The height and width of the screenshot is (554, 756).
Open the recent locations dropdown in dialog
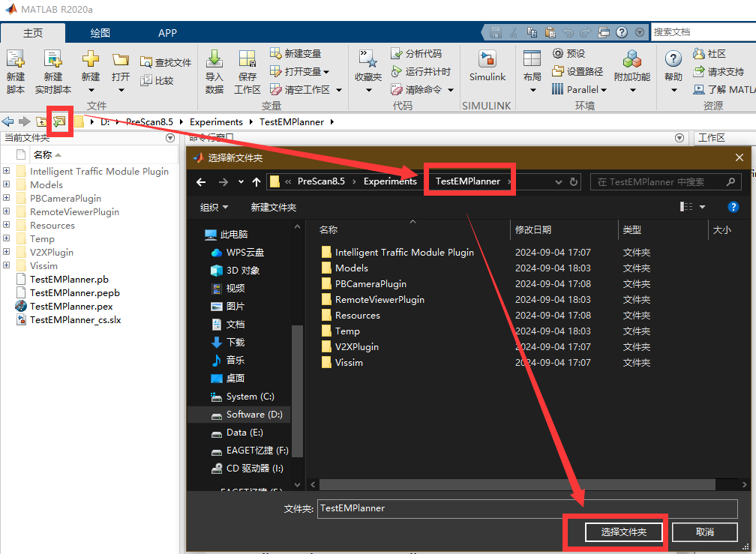click(241, 181)
